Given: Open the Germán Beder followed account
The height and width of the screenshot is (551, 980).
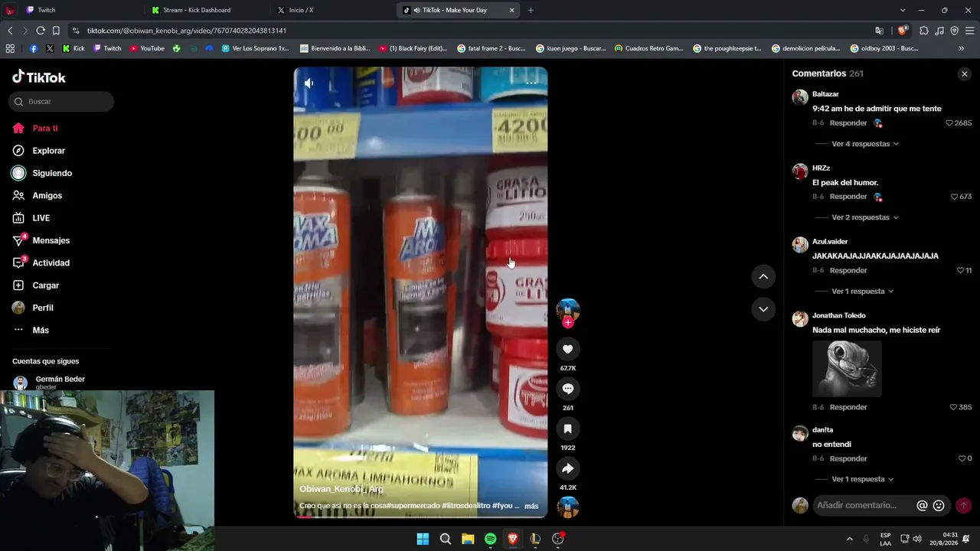Looking at the screenshot, I should [x=60, y=380].
